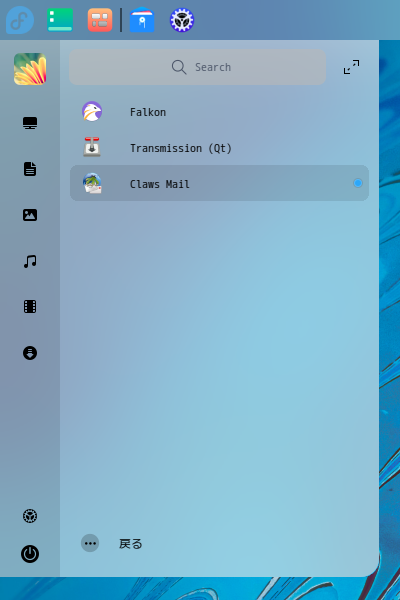Launch Transmission (Qt) app icon
This screenshot has height=600, width=400.
[92, 147]
